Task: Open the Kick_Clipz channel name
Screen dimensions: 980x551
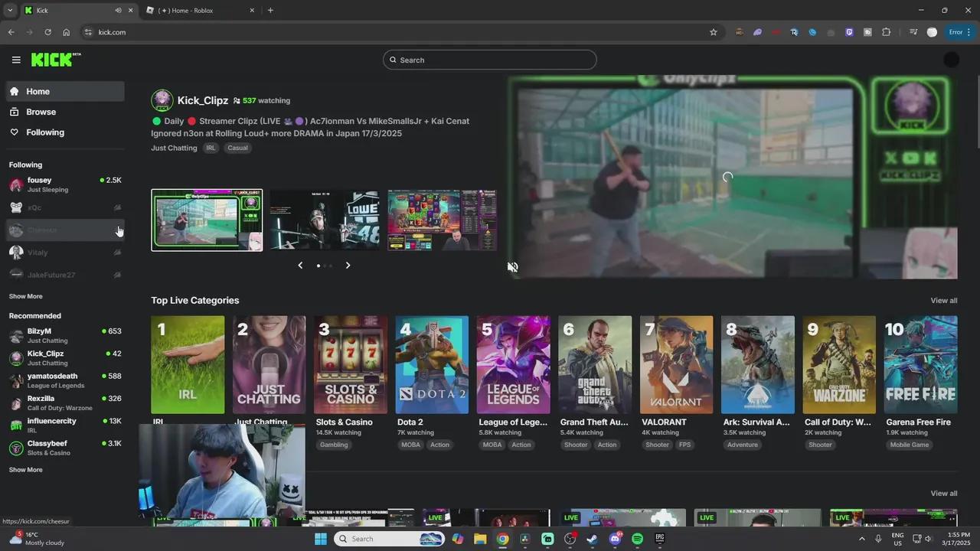Action: (x=203, y=100)
